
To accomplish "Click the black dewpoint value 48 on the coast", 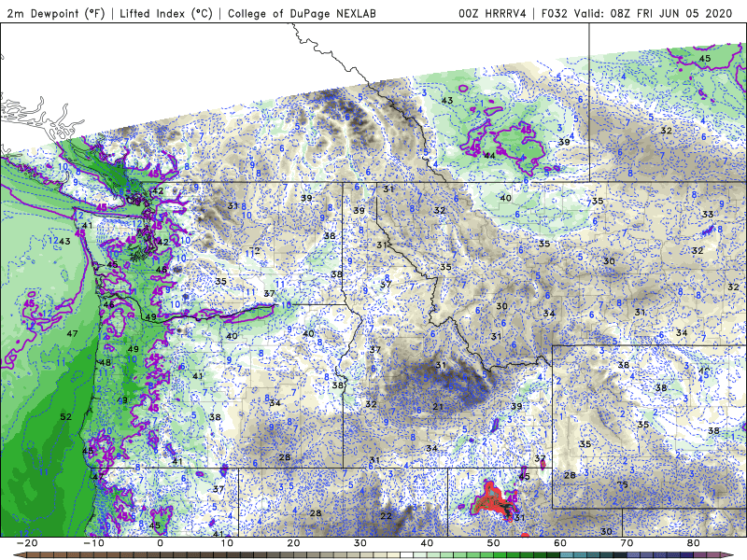I will click(x=106, y=362).
